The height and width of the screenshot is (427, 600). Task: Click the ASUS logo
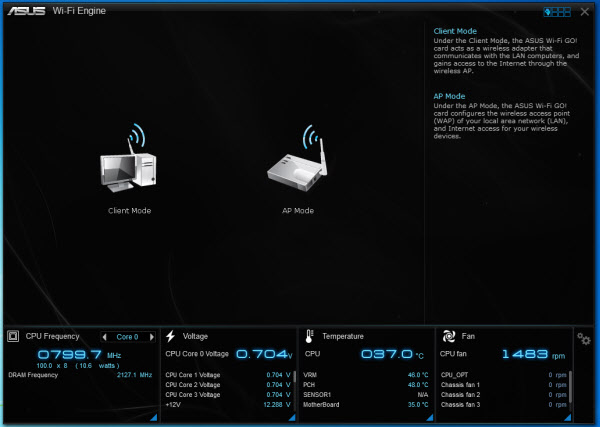click(26, 11)
